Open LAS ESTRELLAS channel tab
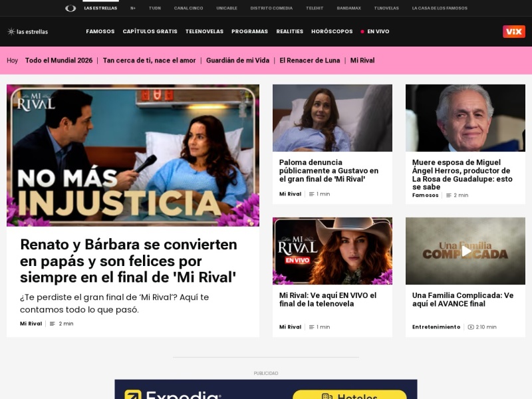The height and width of the screenshot is (399, 532). (100, 8)
